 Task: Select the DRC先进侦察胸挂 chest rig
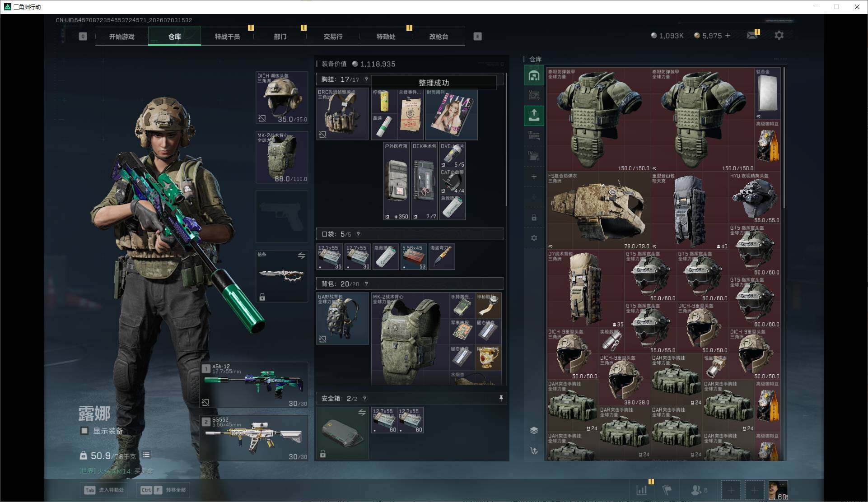(x=342, y=114)
